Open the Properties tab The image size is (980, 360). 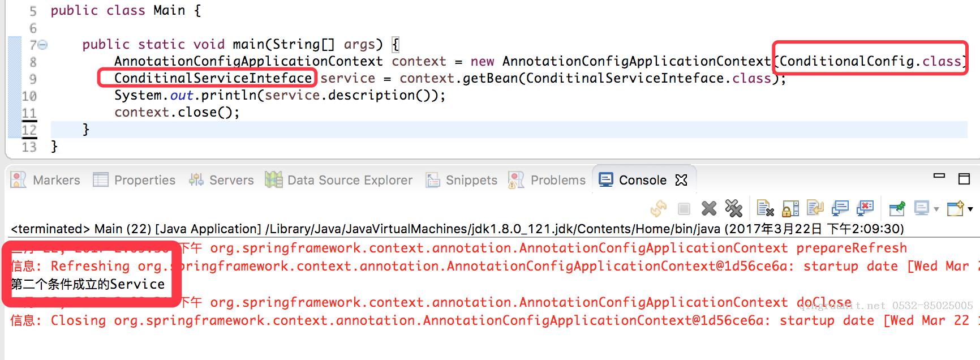tap(134, 180)
